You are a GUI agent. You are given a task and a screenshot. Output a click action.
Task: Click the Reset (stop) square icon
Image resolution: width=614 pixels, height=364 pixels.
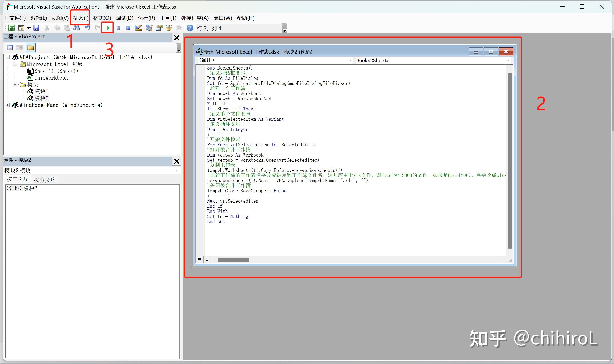click(x=128, y=28)
